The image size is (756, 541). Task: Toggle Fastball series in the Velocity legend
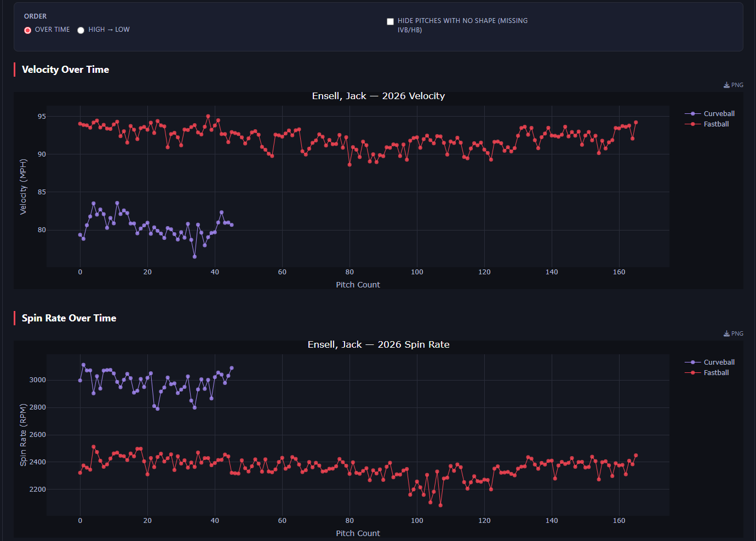tap(707, 124)
